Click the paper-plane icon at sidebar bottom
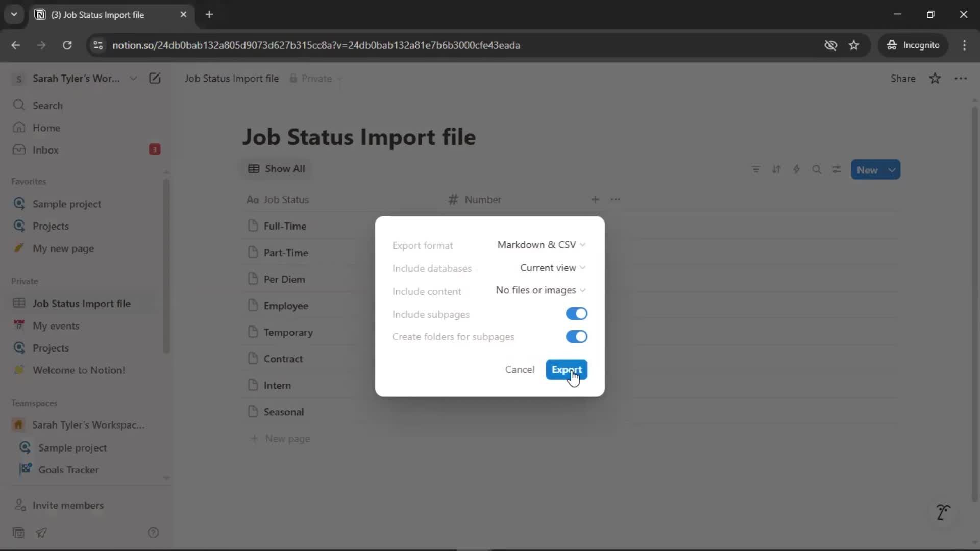The width and height of the screenshot is (980, 551). pyautogui.click(x=41, y=533)
